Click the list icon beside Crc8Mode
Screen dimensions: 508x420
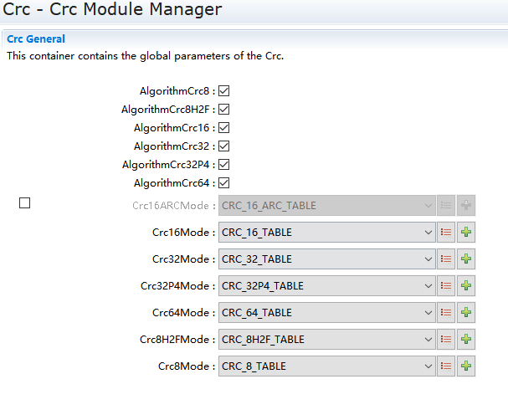tap(446, 366)
